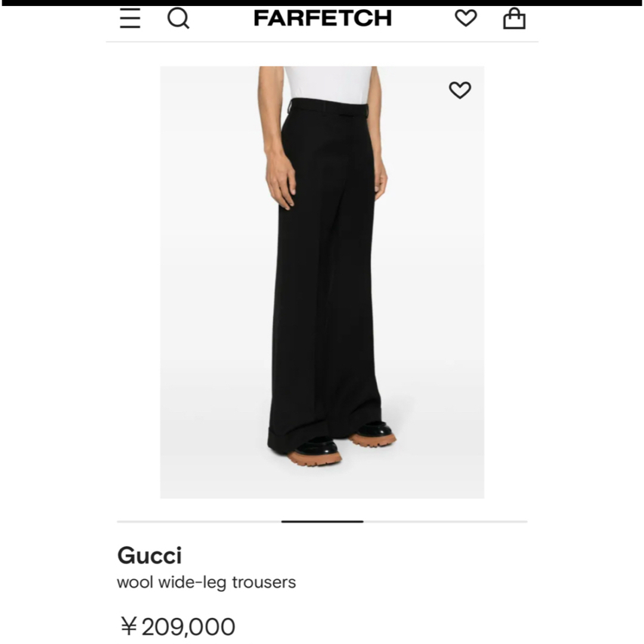Click the model's white top in photo
The image size is (644, 644).
328,85
